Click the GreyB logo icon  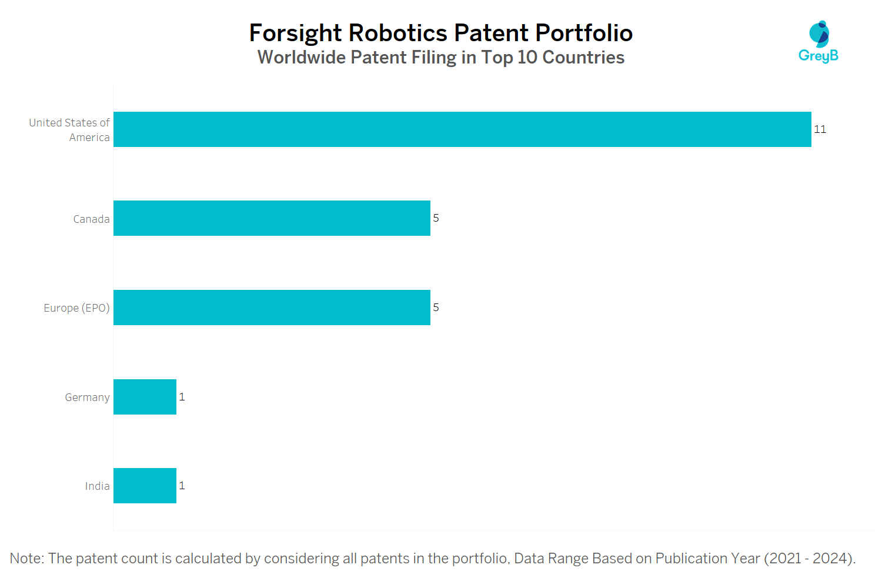(818, 34)
